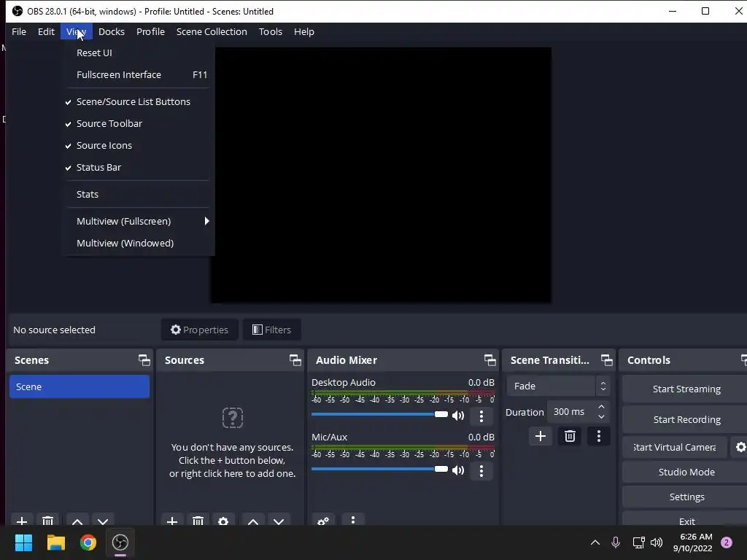
Task: Open Audio Mixer menu three dots
Action: tap(353, 519)
